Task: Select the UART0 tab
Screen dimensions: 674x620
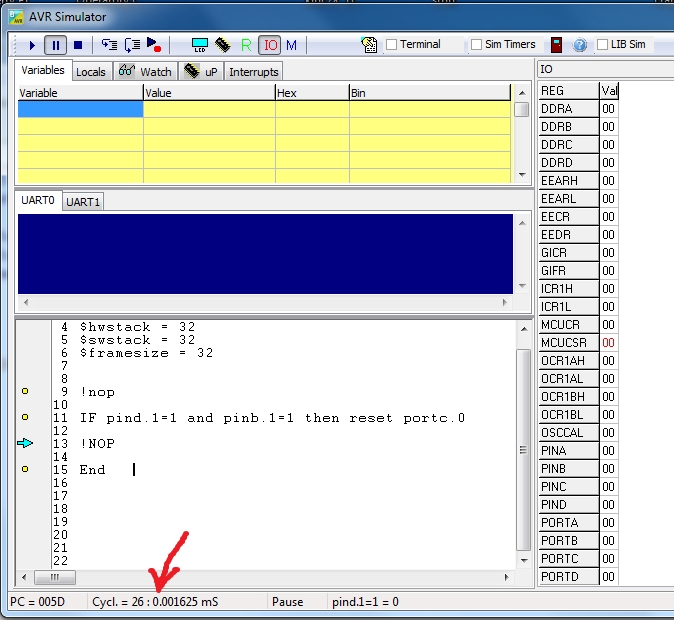Action: coord(38,200)
